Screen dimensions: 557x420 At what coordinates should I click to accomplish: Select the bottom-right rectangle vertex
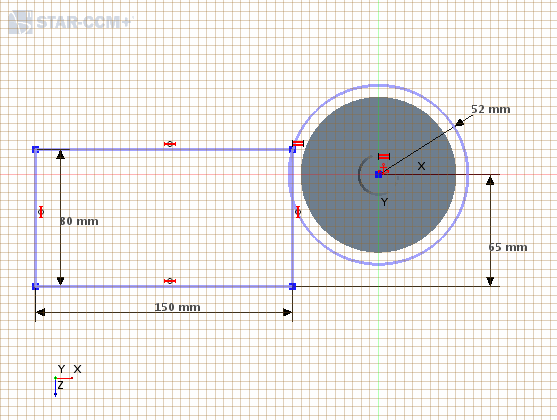(x=292, y=286)
